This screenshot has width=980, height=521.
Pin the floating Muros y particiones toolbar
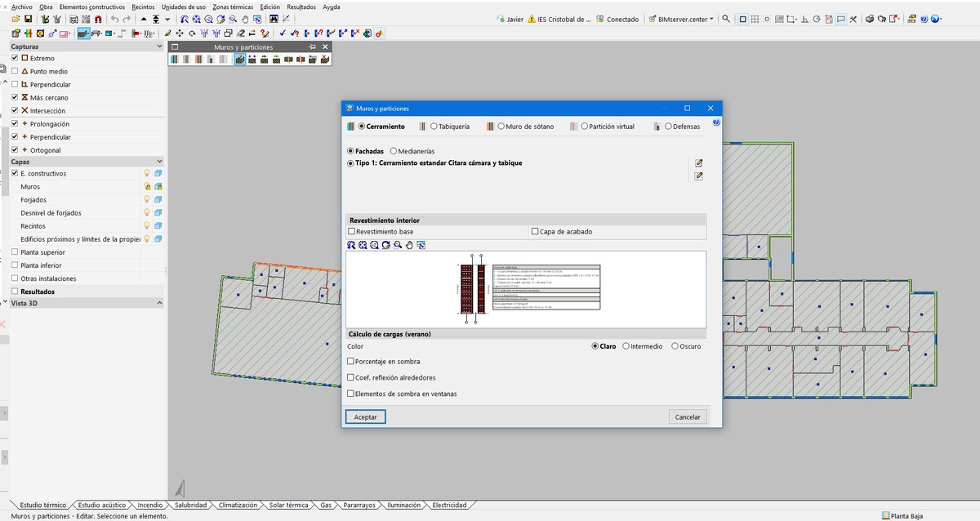pos(313,47)
